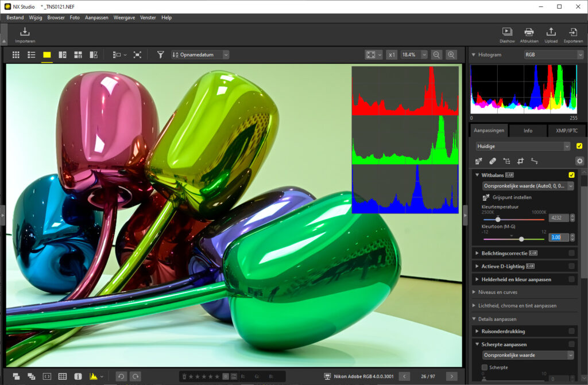Enable the Actieve D-Lighting checkbox
This screenshot has height=385, width=588.
tap(571, 266)
